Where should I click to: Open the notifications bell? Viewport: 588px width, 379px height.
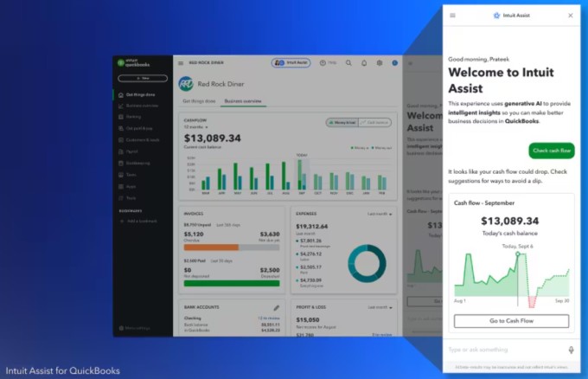[363, 63]
